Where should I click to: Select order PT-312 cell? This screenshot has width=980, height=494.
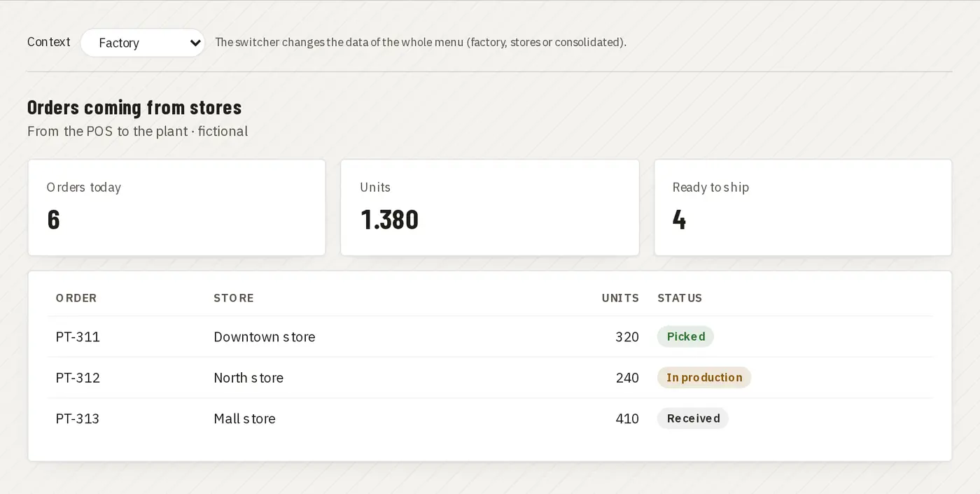pos(78,378)
